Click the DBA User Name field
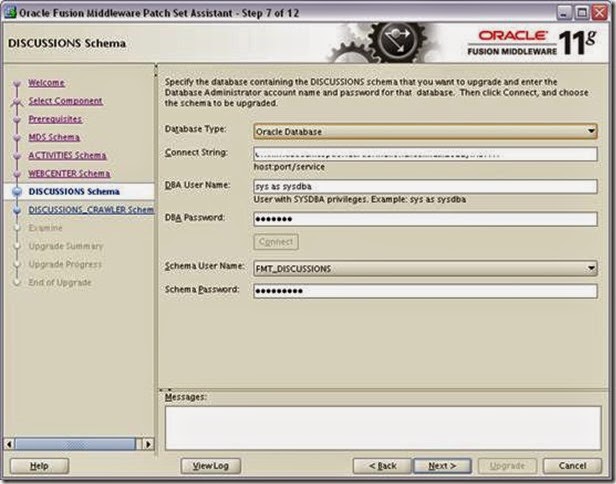The width and height of the screenshot is (616, 484). (x=425, y=186)
